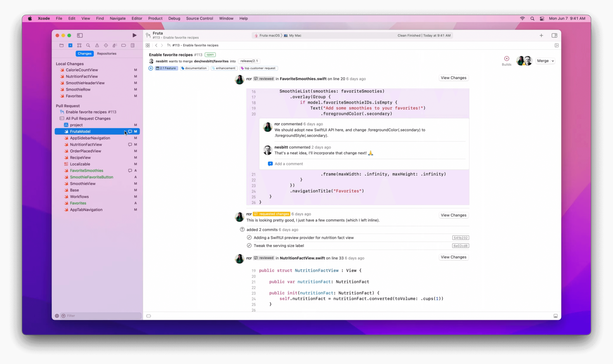Select the Repositories tab
Image resolution: width=613 pixels, height=364 pixels.
click(107, 53)
